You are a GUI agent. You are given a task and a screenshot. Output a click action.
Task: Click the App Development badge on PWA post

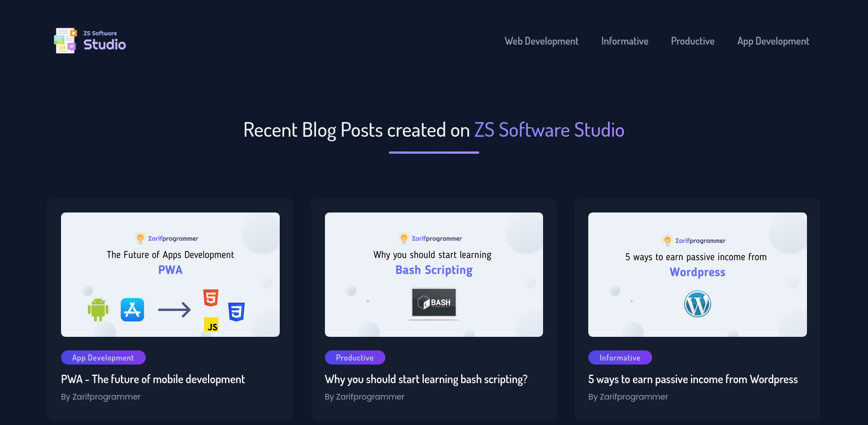click(x=103, y=357)
